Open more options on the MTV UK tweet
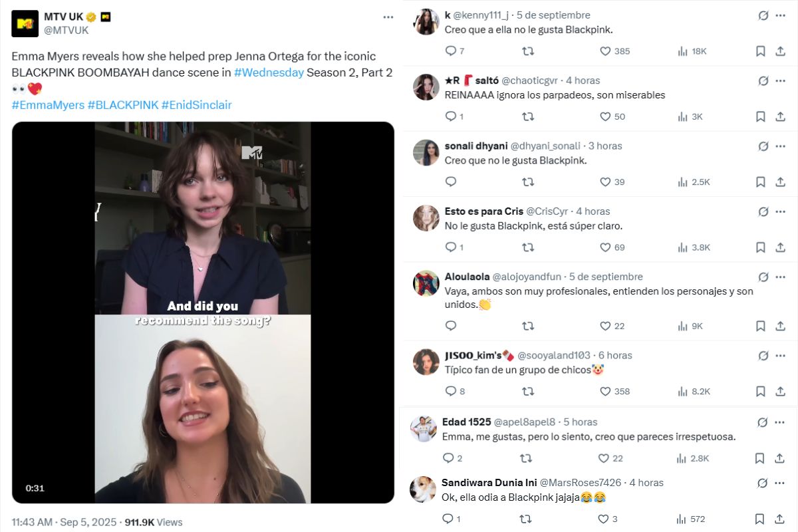Image resolution: width=798 pixels, height=532 pixels. [x=388, y=17]
